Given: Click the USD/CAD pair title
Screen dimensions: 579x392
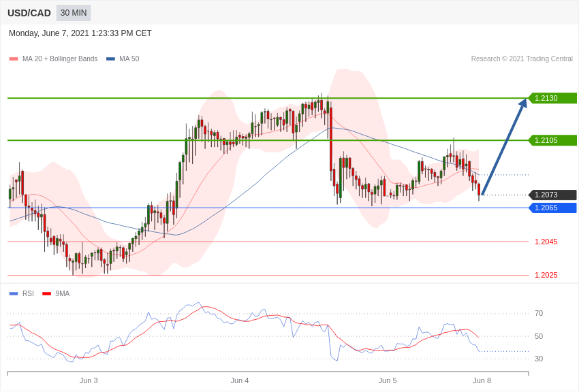Looking at the screenshot, I should [29, 14].
